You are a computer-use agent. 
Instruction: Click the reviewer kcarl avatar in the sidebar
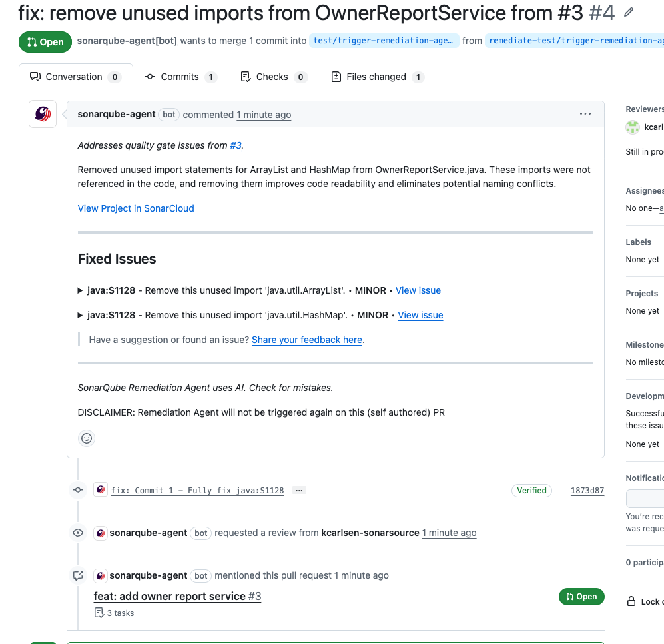coord(633,127)
